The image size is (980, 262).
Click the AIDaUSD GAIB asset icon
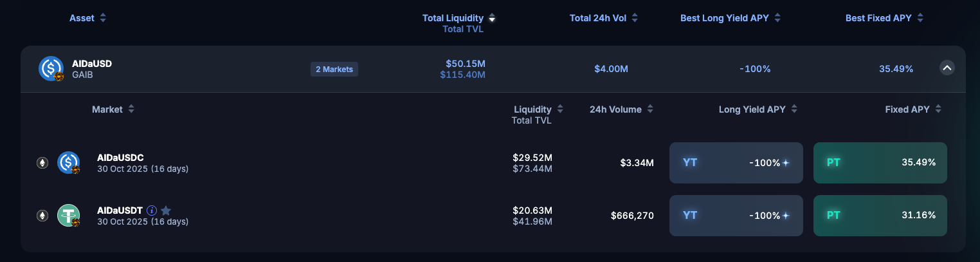tap(51, 68)
